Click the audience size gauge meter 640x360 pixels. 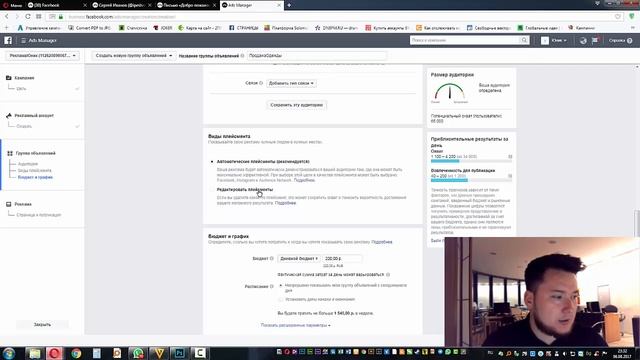click(449, 91)
